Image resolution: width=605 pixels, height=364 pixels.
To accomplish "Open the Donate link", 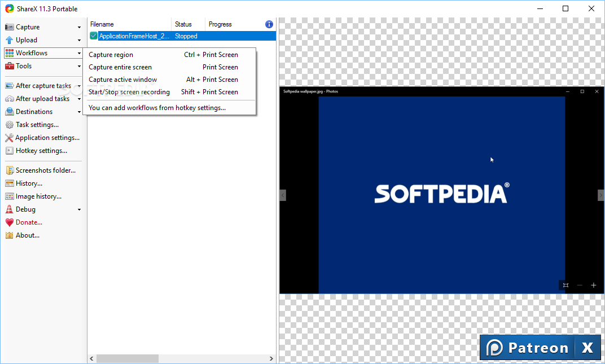I will tap(29, 222).
